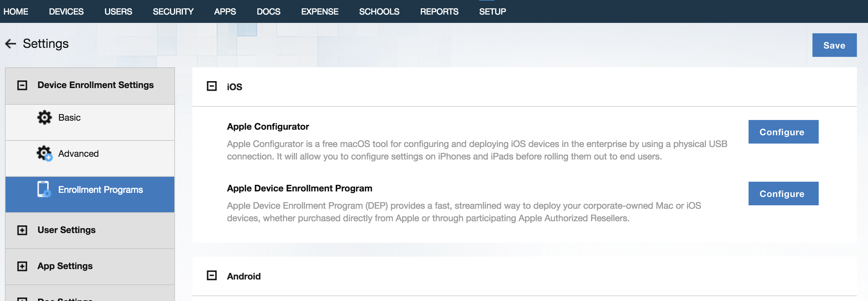Open the DEVICES menu
This screenshot has width=868, height=301.
click(66, 11)
